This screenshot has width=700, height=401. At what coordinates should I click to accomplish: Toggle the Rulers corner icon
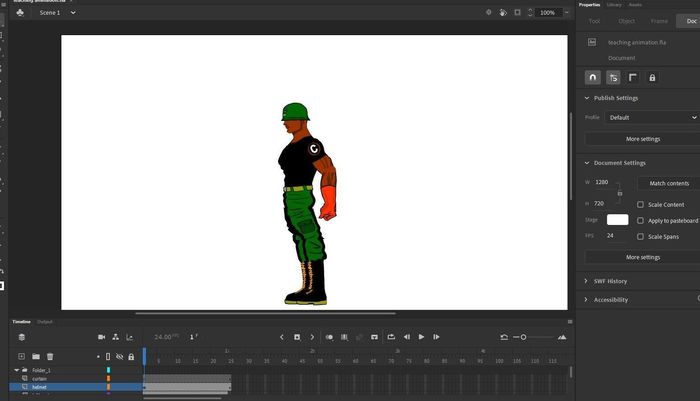pyautogui.click(x=633, y=78)
